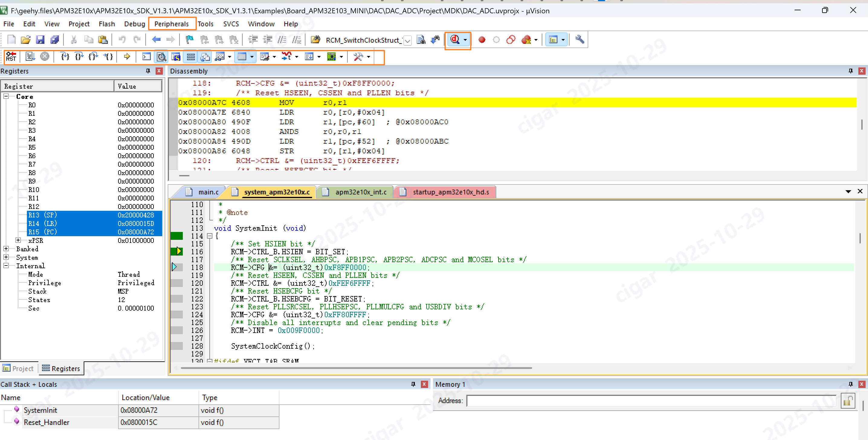Click the Step Over icon
This screenshot has height=440, width=868.
coord(79,57)
